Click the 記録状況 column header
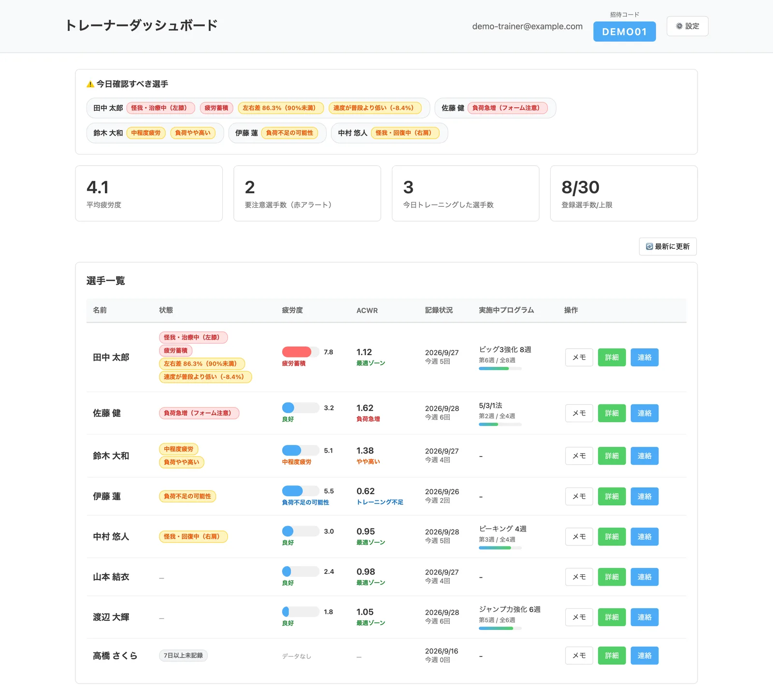Viewport: 773px width, 700px height. pyautogui.click(x=439, y=310)
